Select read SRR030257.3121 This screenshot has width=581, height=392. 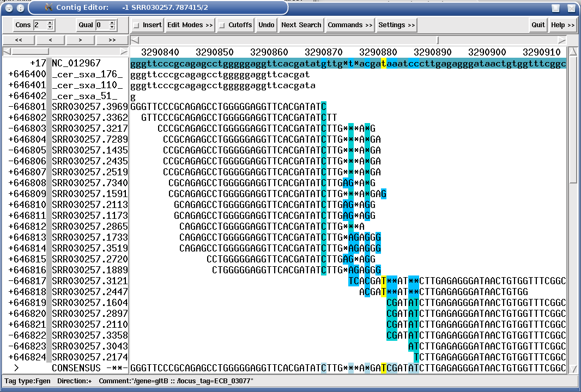(90, 281)
